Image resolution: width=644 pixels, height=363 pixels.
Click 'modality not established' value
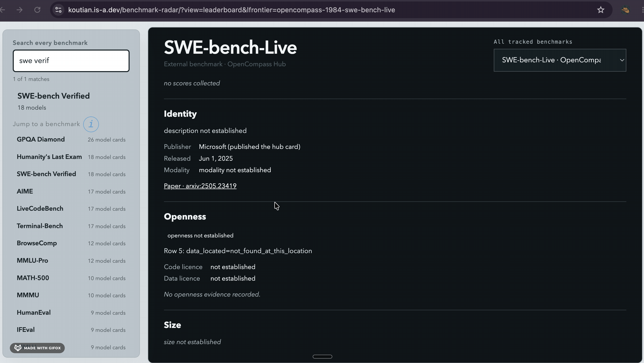235,170
